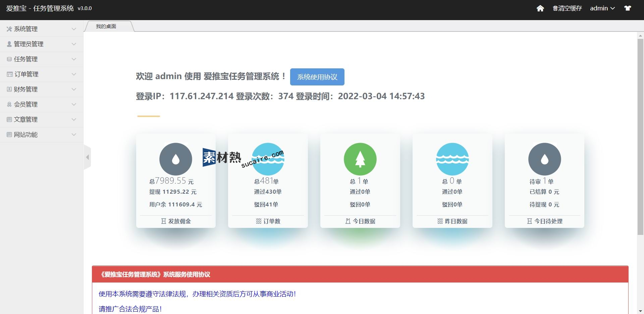Click the 今日数据 card footer label
This screenshot has height=314, width=644.
pos(364,221)
